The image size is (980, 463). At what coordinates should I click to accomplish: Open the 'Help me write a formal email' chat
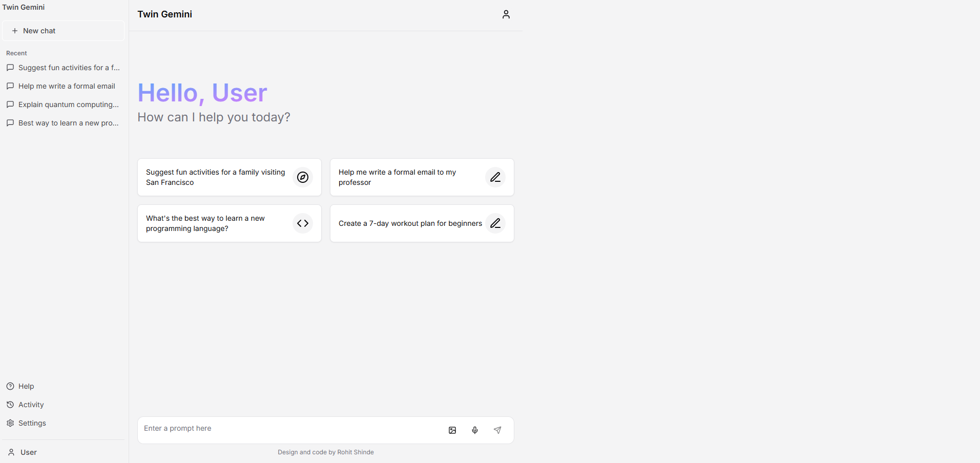pyautogui.click(x=66, y=86)
